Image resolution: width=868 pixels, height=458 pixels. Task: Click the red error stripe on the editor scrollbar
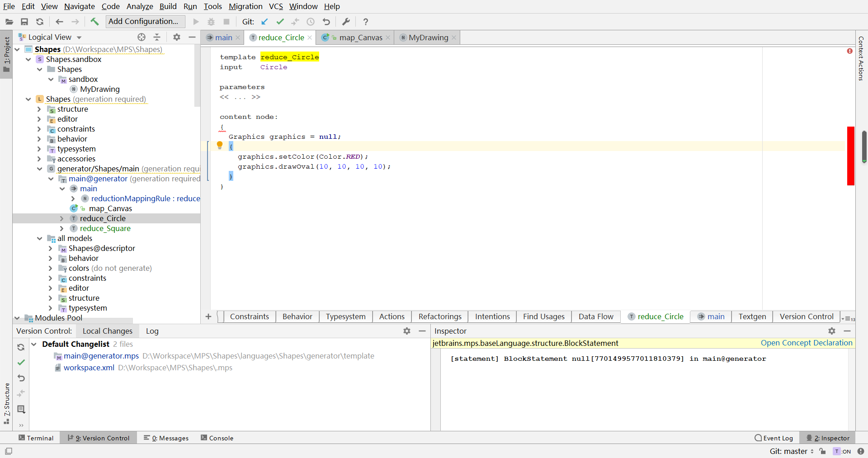(850, 156)
